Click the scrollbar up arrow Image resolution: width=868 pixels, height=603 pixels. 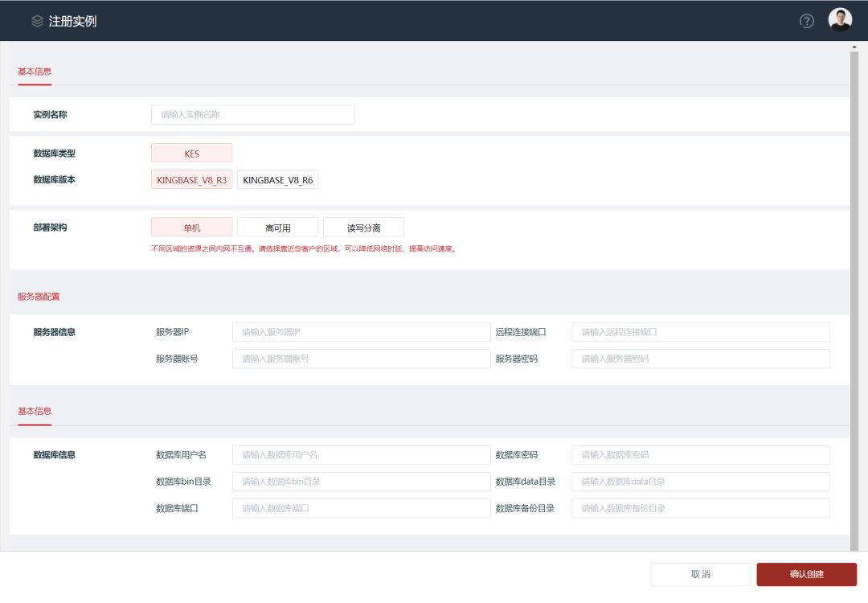click(x=854, y=47)
